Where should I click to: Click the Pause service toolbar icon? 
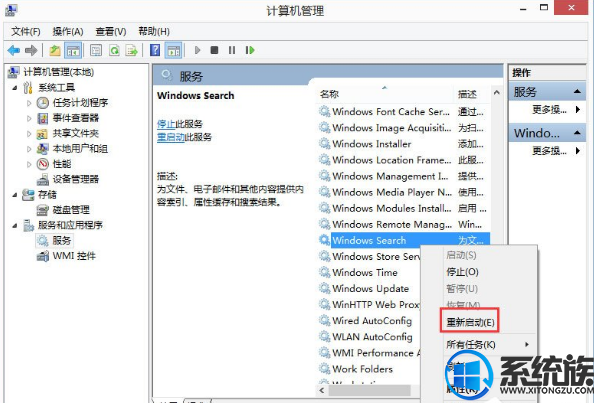coord(232,50)
